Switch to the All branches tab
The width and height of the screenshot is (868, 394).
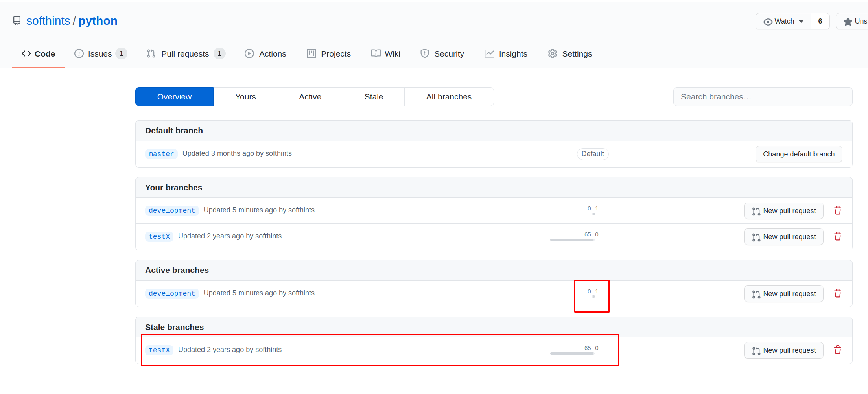[449, 96]
